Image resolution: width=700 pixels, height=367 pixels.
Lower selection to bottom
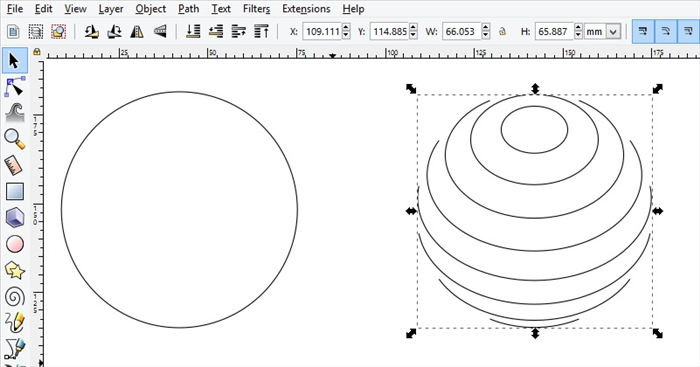(x=193, y=32)
